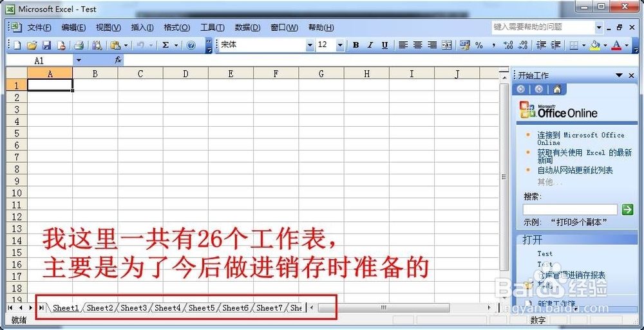Switch to the Sheet2 tab
The height and width of the screenshot is (330, 644).
[x=100, y=307]
